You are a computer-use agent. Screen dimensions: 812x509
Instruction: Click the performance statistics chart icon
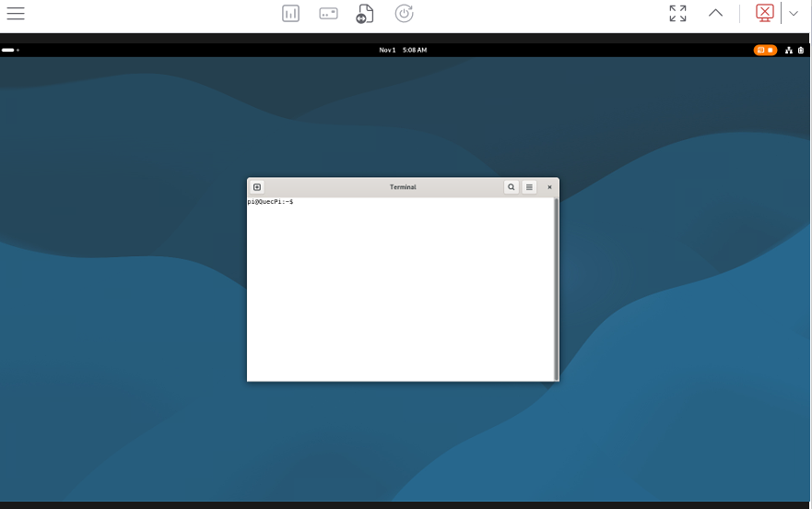290,14
